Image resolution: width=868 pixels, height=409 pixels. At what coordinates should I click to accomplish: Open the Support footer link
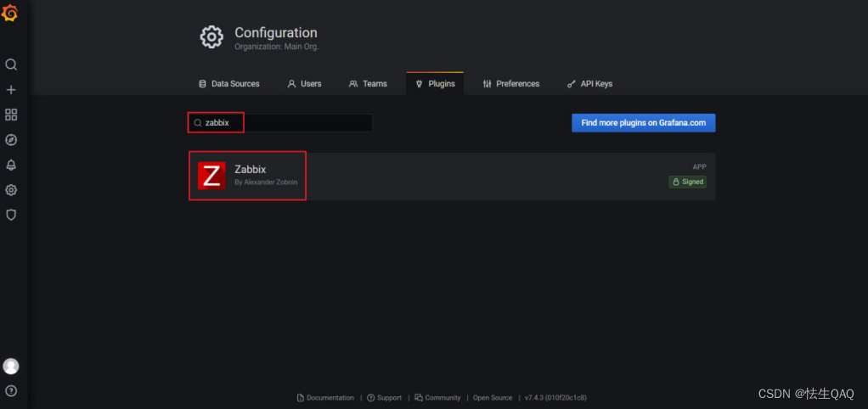[x=385, y=397]
